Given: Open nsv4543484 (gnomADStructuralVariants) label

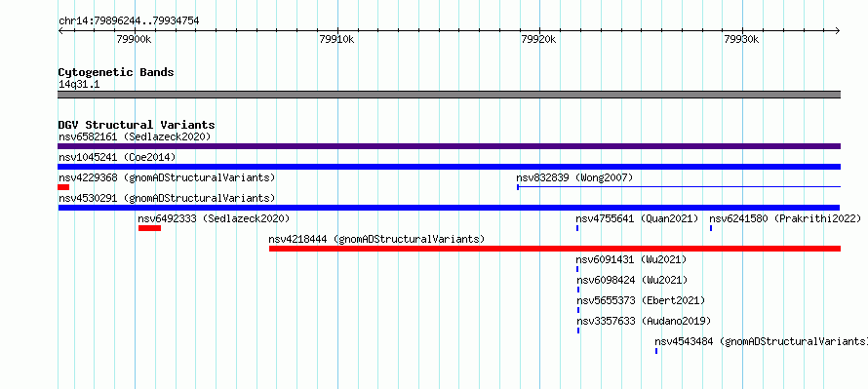Looking at the screenshot, I should 761,341.
